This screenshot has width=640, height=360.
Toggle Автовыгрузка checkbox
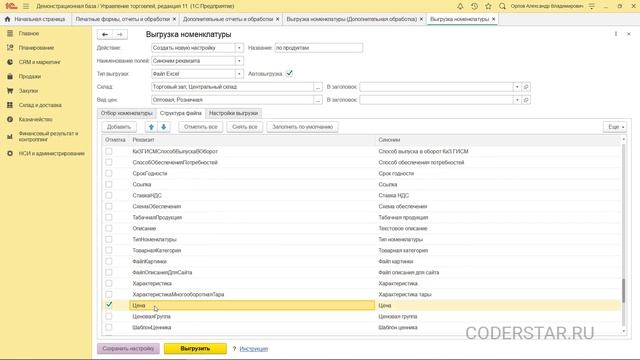[x=289, y=73]
